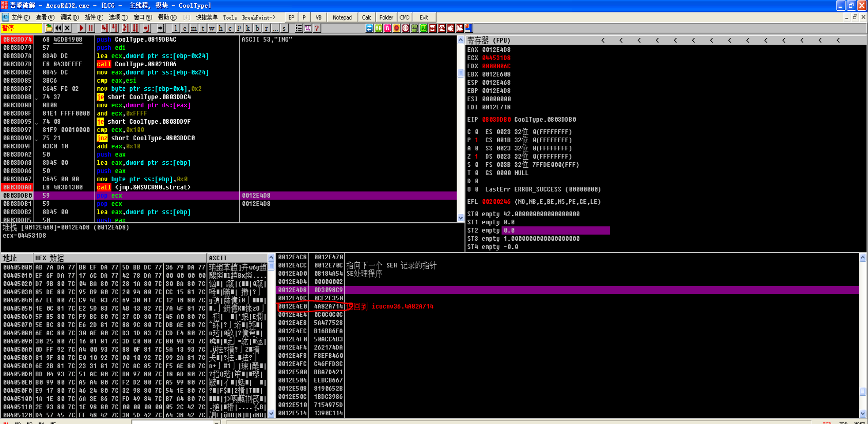Viewport: 868px width, 424px height.
Task: Click the CMD toolbar button
Action: pyautogui.click(x=405, y=17)
